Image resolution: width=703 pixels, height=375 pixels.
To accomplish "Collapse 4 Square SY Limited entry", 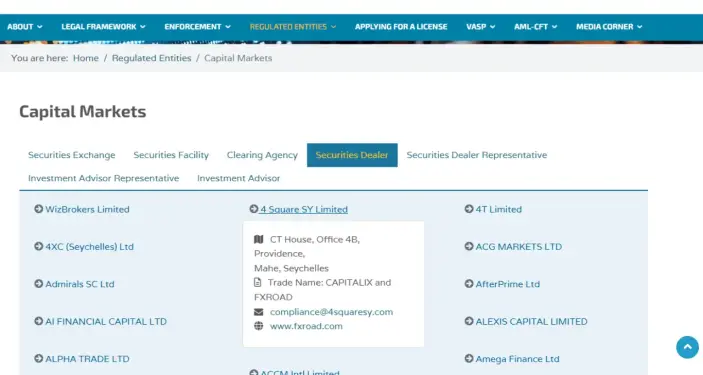I will tap(304, 209).
